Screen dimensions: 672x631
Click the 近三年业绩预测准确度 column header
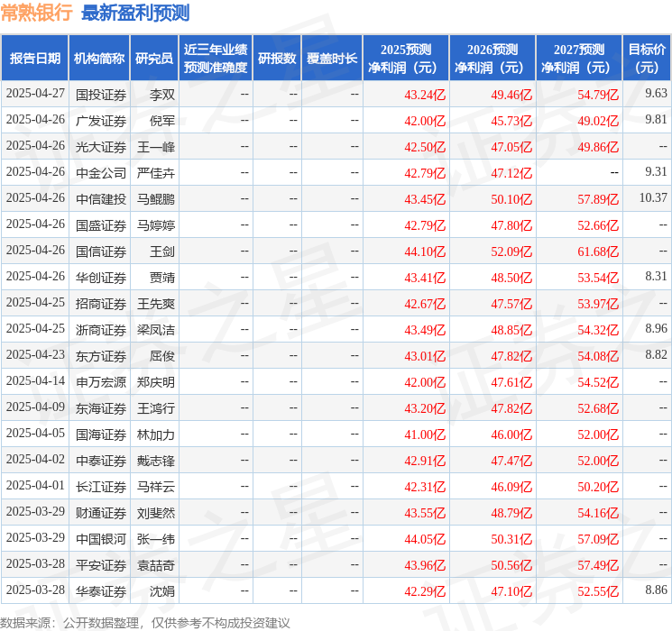tap(216, 59)
